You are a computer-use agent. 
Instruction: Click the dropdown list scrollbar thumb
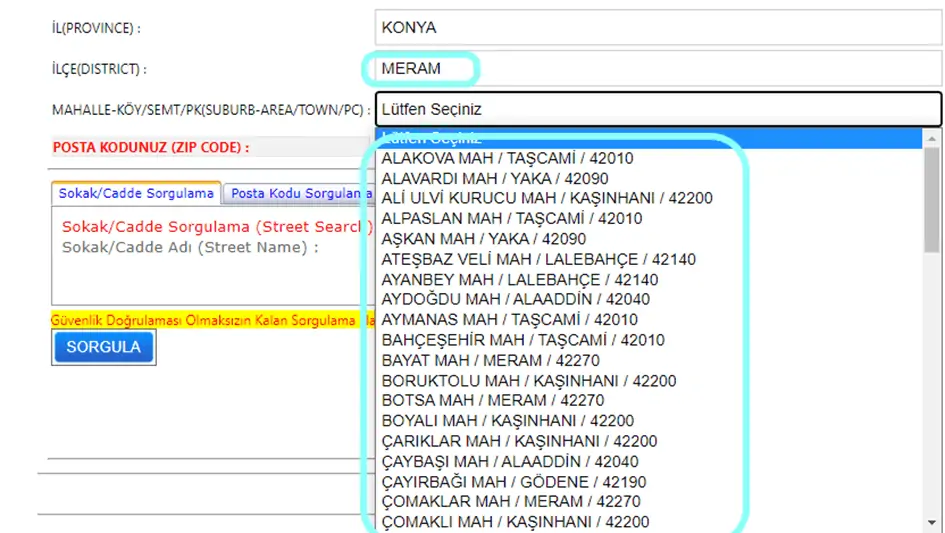(932, 200)
